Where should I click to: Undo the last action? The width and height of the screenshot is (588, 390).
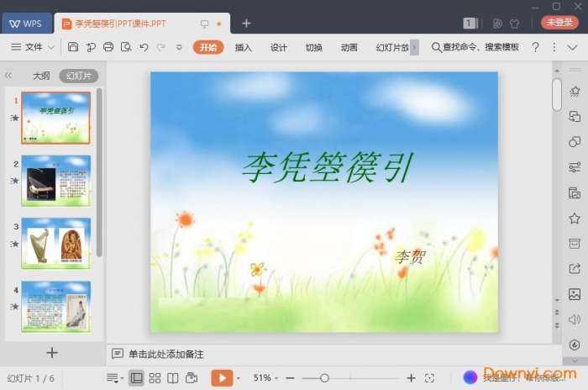click(144, 47)
